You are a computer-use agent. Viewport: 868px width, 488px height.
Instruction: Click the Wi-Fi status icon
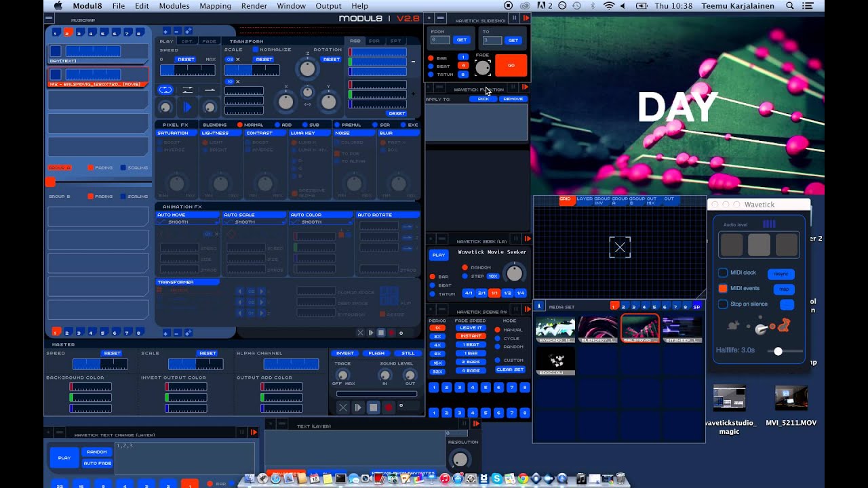pos(609,6)
